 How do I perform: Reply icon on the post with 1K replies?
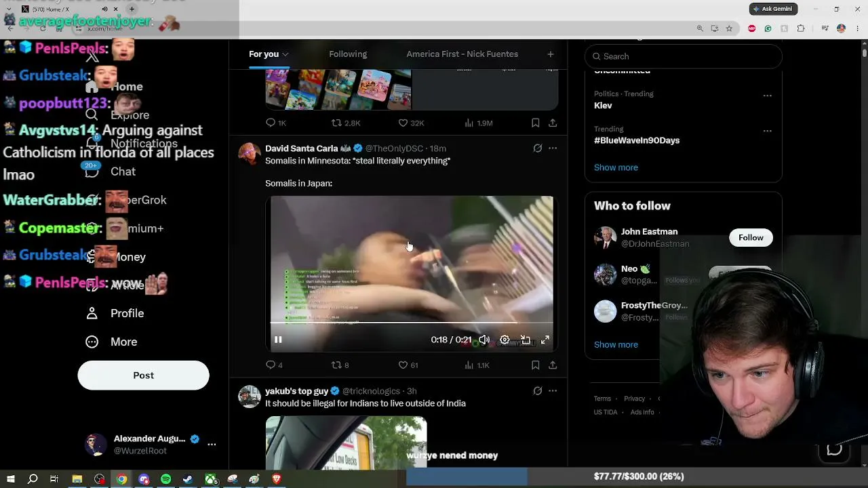pos(271,123)
